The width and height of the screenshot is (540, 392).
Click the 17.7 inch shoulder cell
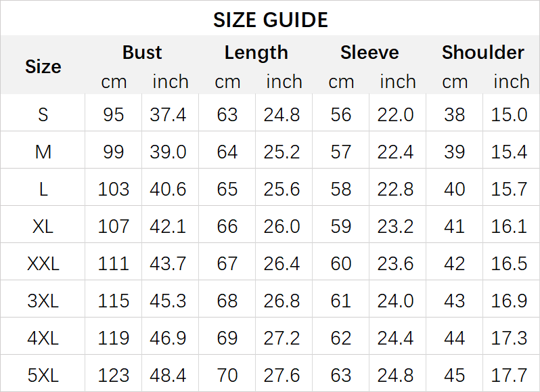coord(510,374)
